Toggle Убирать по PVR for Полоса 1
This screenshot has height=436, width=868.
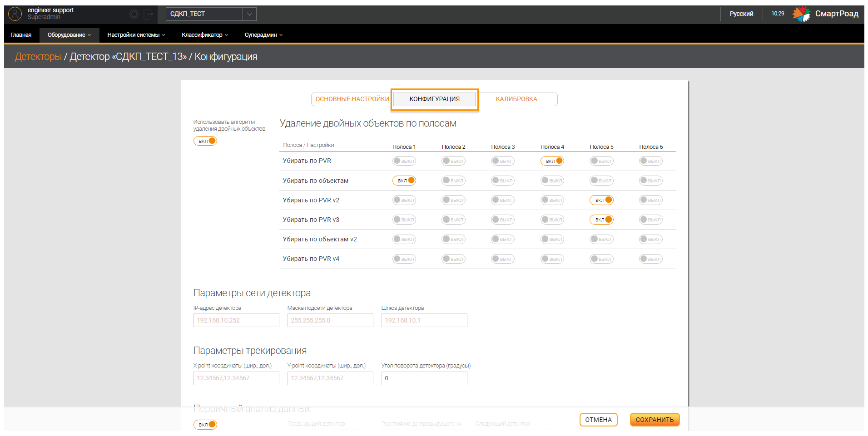404,161
